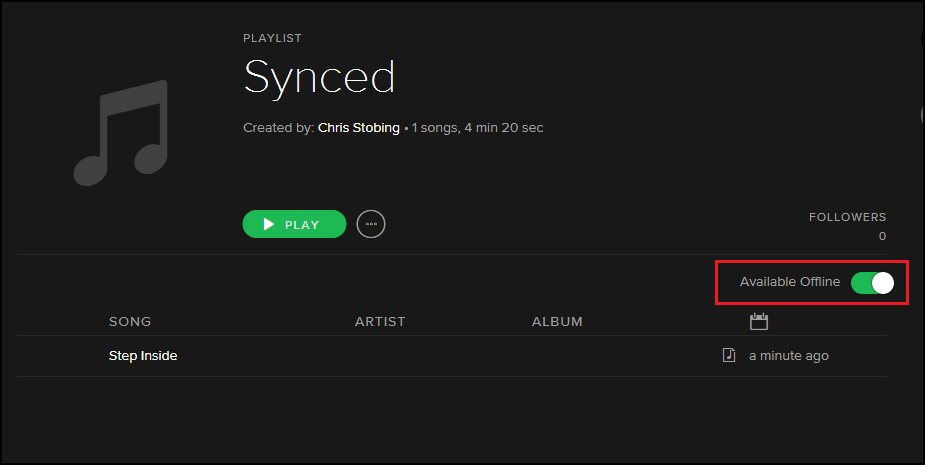This screenshot has height=465, width=925.
Task: Click the local file icon beside Step Inside
Action: [x=729, y=355]
